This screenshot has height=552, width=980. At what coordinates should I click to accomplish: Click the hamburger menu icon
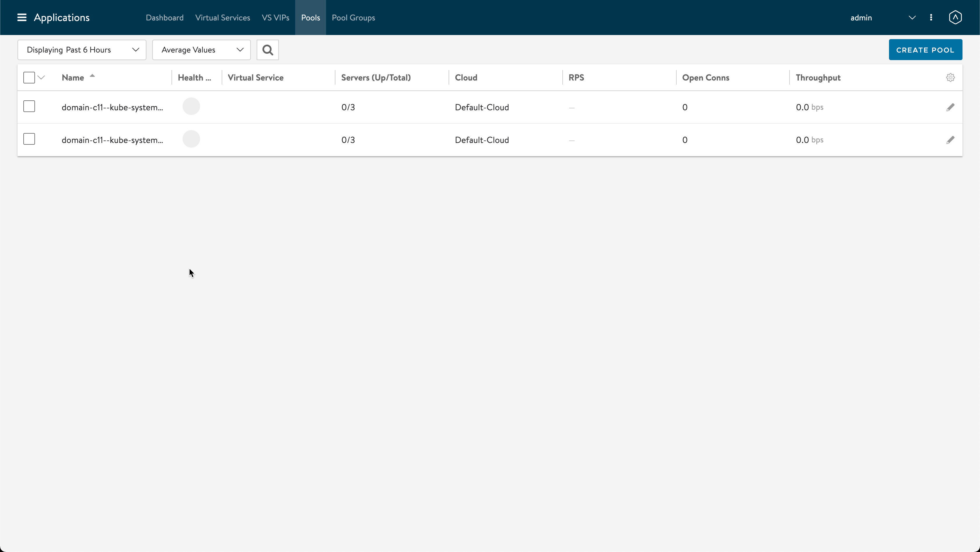coord(22,18)
